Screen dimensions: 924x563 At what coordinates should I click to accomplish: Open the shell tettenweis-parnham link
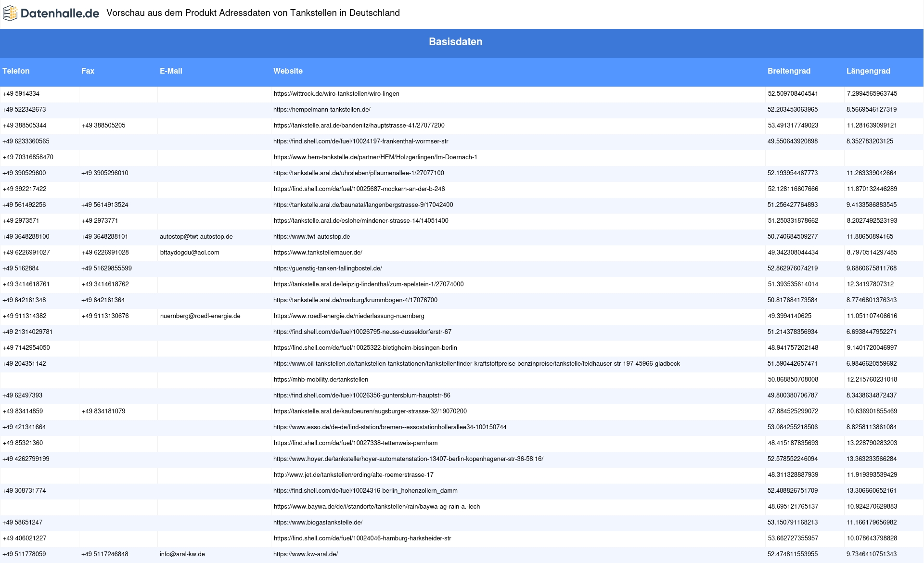click(356, 443)
